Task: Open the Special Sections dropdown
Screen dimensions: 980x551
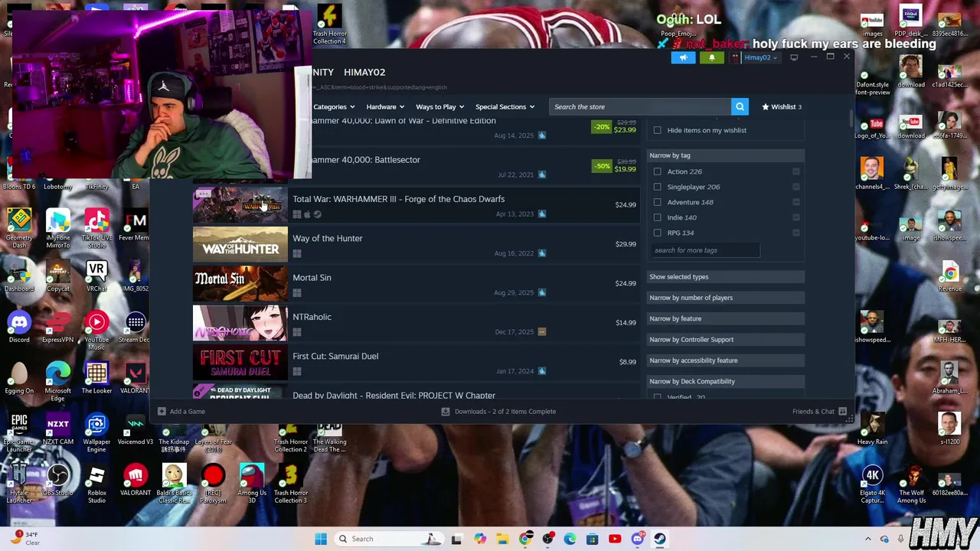Action: click(505, 106)
